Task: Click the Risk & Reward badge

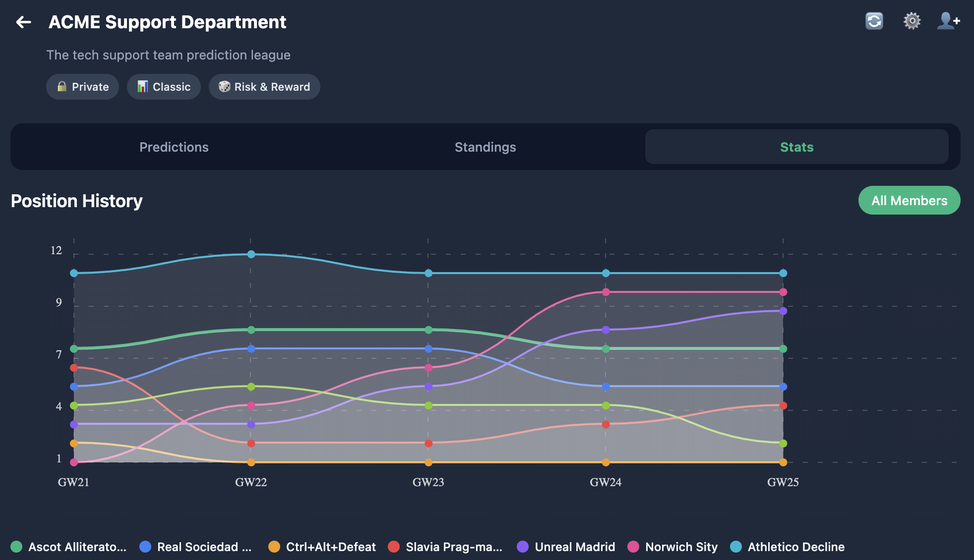Action: [264, 86]
